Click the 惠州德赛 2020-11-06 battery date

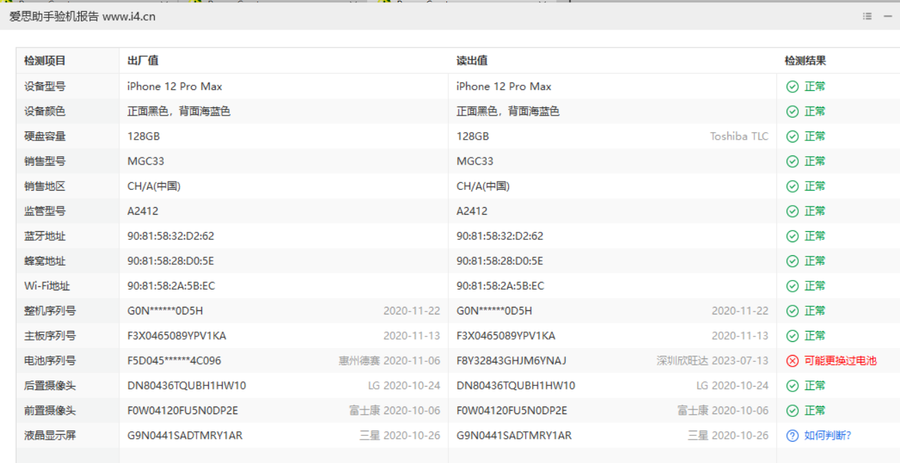click(x=389, y=361)
